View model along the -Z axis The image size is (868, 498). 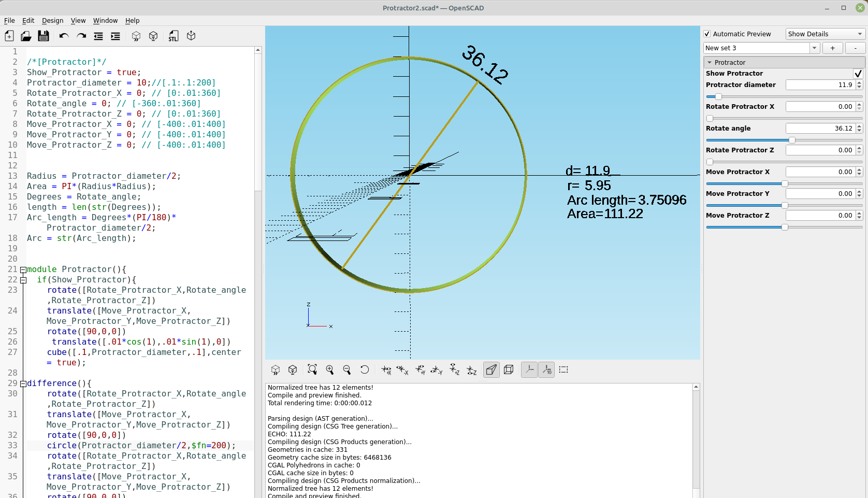pos(471,369)
